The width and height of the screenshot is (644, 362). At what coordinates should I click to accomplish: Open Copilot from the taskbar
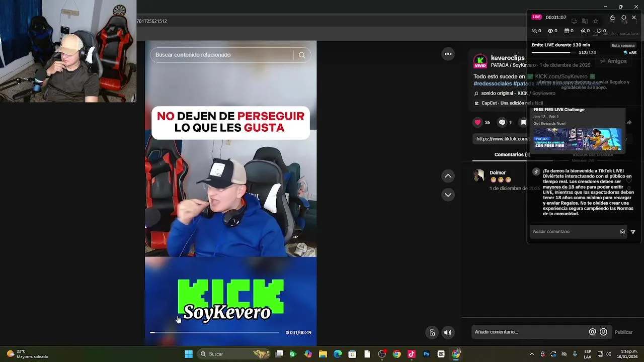[308, 354]
